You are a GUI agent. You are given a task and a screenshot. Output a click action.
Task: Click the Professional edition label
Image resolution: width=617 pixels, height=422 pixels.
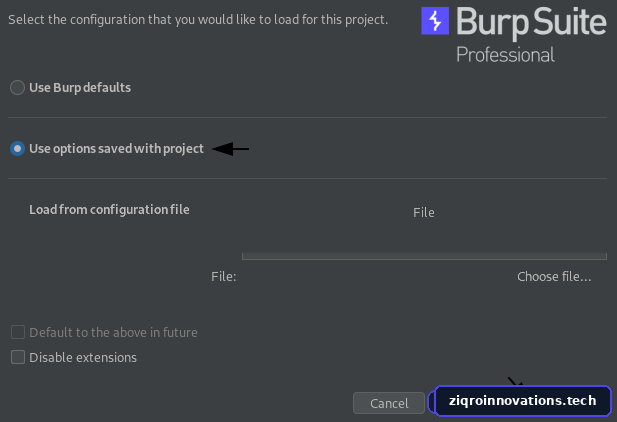[505, 55]
